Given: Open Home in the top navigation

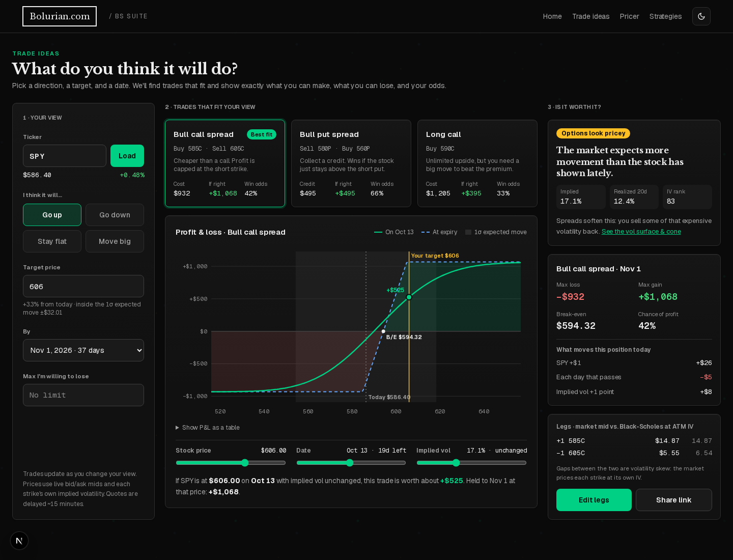Looking at the screenshot, I should 552,16.
